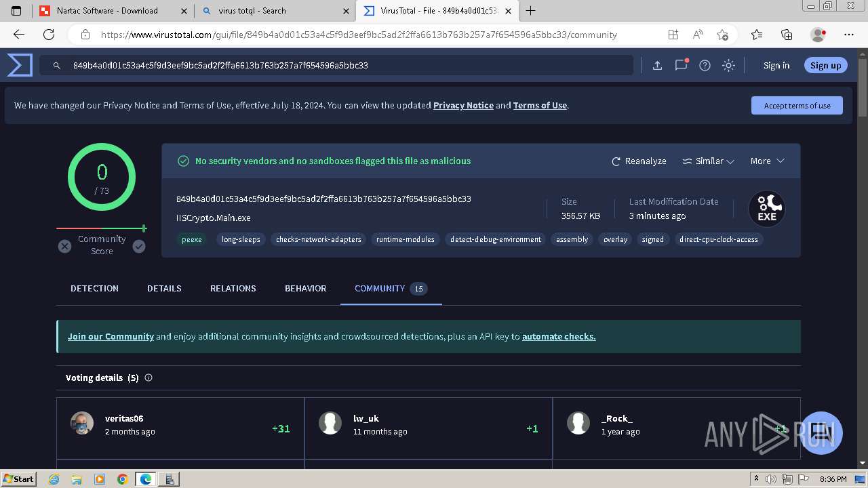
Task: Open the Terms of Use link
Action: point(540,106)
